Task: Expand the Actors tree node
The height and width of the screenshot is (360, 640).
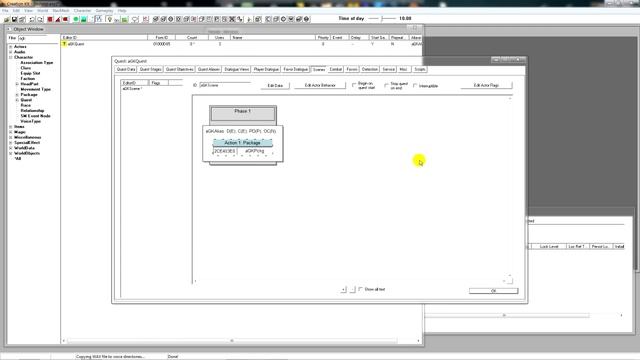Action: coord(11,47)
